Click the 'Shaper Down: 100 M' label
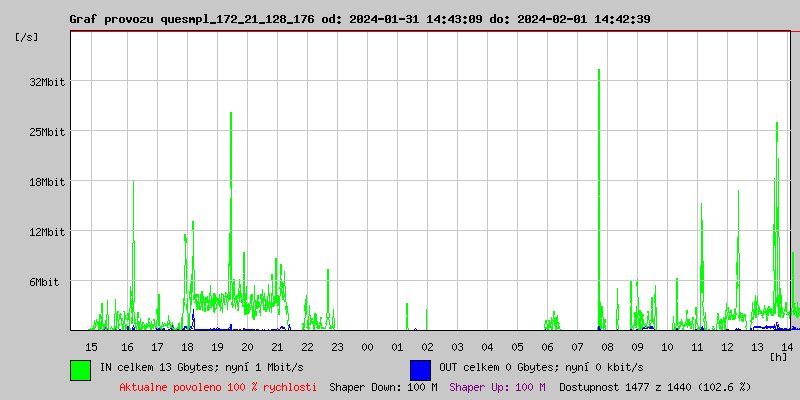 (x=383, y=386)
